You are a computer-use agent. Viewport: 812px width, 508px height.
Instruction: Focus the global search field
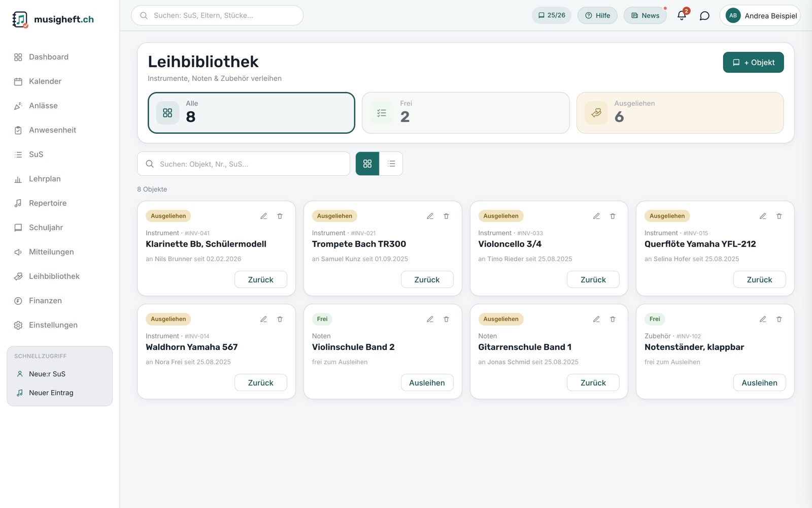tap(217, 15)
